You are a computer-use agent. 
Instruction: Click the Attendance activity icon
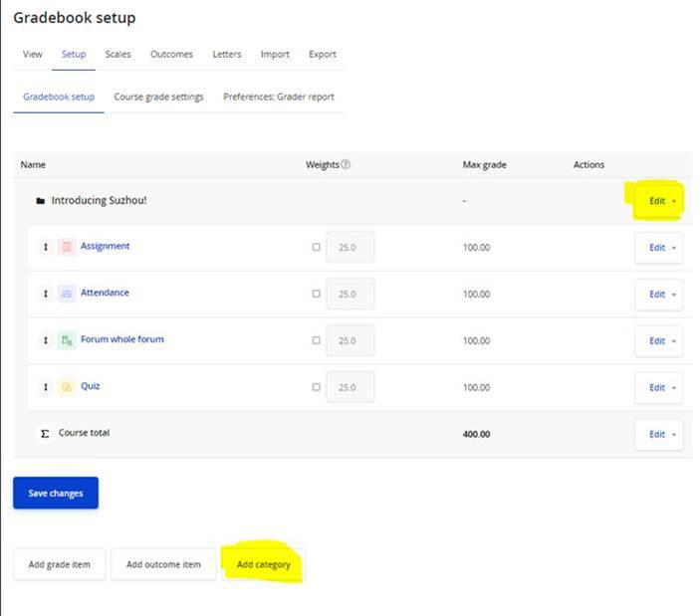coord(67,294)
